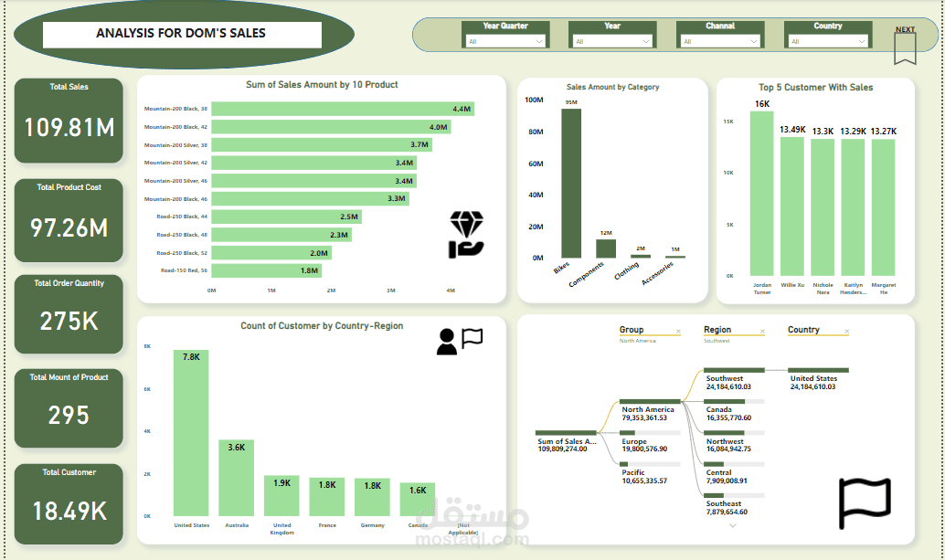
Task: Select the Mountain-200 Silver, 38 bar
Action: [x=322, y=144]
